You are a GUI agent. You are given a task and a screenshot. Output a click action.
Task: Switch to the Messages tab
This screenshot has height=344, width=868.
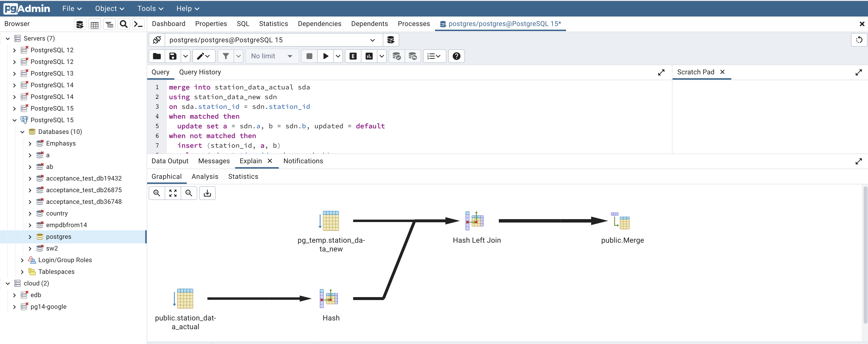click(214, 161)
